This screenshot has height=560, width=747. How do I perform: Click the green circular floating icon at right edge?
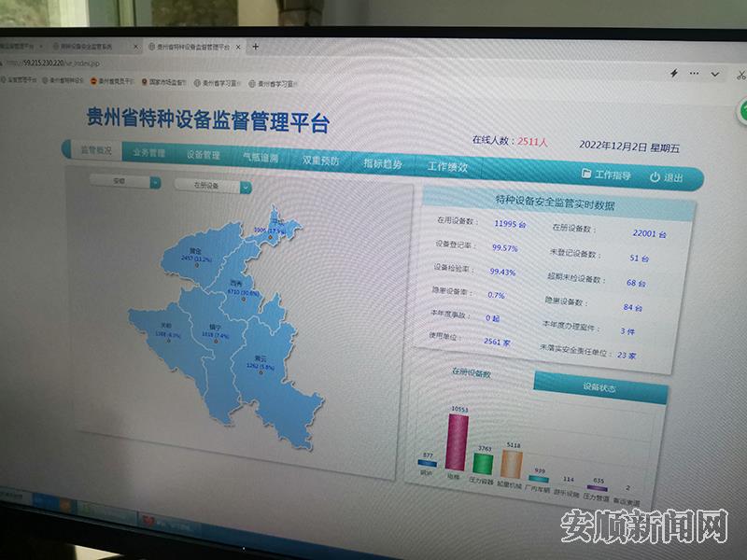pos(741,112)
